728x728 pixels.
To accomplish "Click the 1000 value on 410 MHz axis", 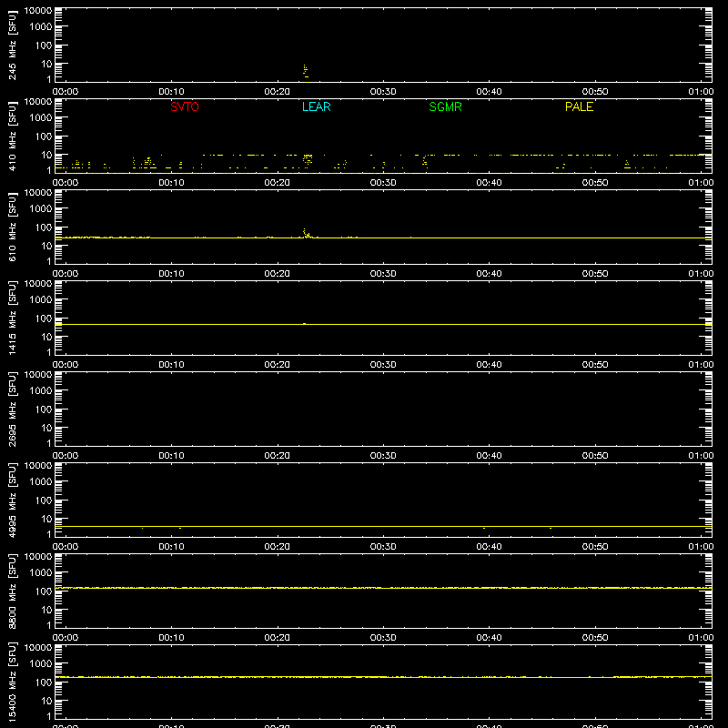I will click(x=41, y=118).
